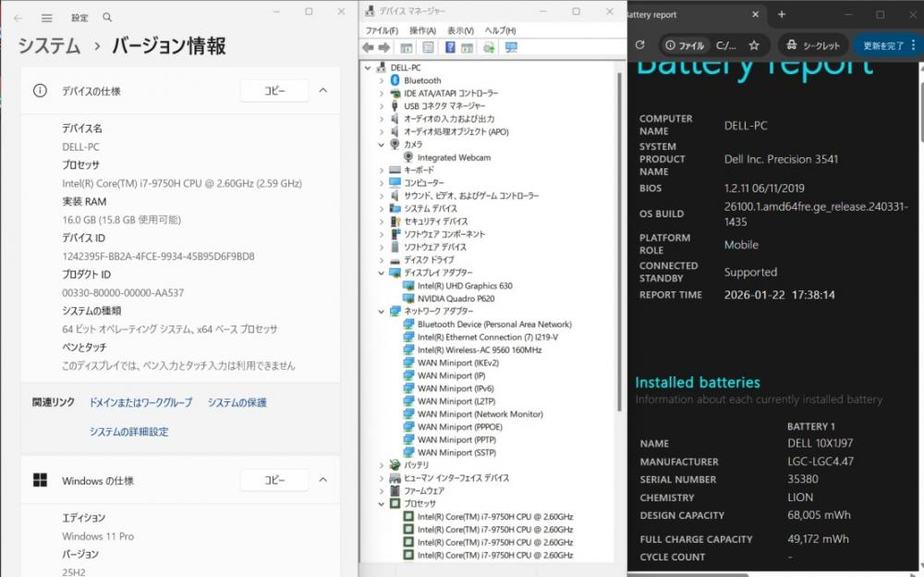924x577 pixels.
Task: Select the Integrated Webcam device
Action: [x=454, y=157]
